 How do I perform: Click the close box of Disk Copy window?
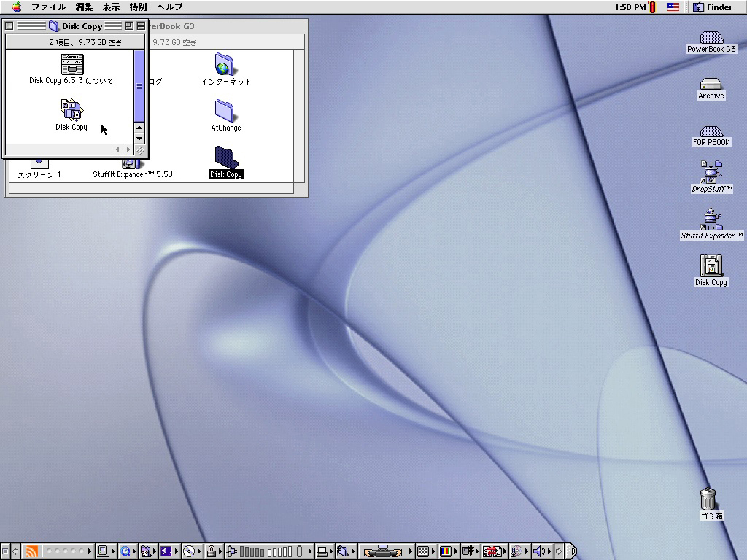coord(9,26)
